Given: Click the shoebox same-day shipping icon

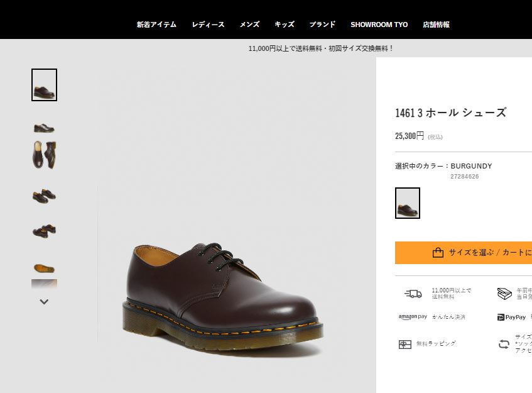Looking at the screenshot, I should point(504,294).
